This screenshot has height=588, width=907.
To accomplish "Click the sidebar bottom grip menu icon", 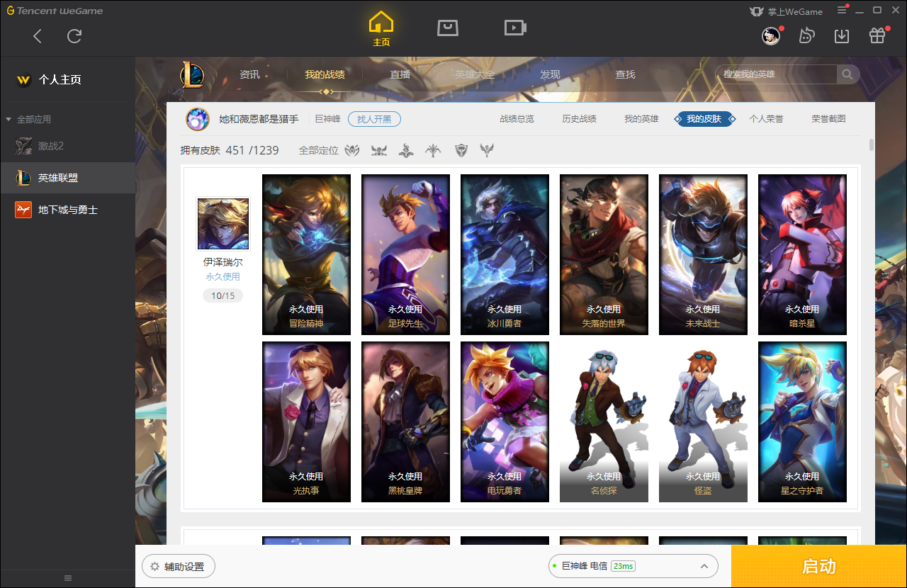I will tap(67, 578).
